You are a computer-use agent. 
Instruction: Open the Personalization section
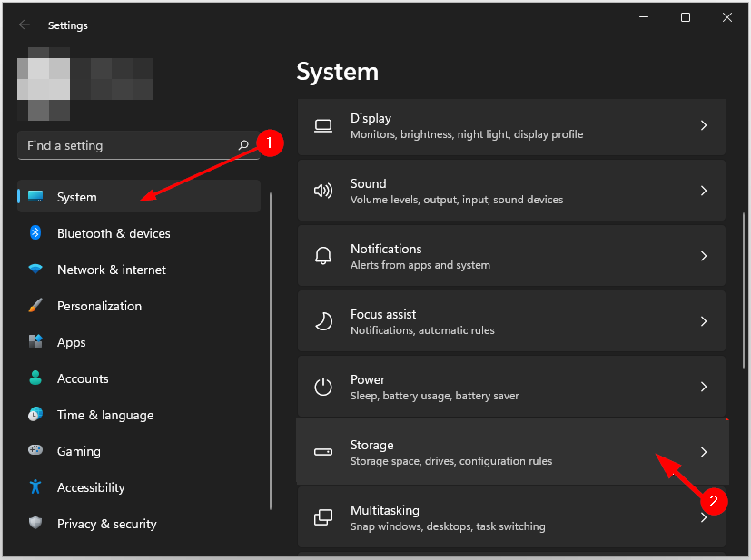[100, 306]
